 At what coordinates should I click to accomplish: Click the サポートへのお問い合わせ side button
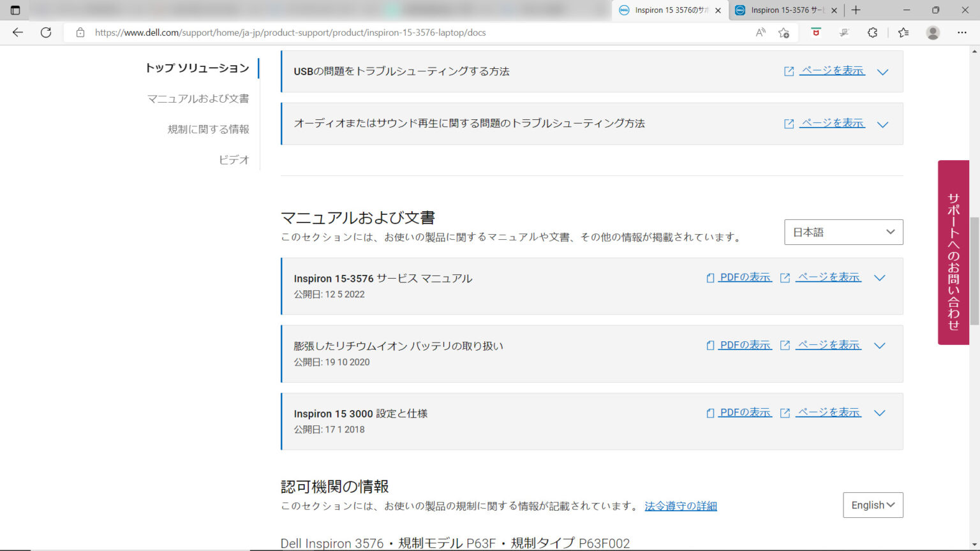coord(953,253)
